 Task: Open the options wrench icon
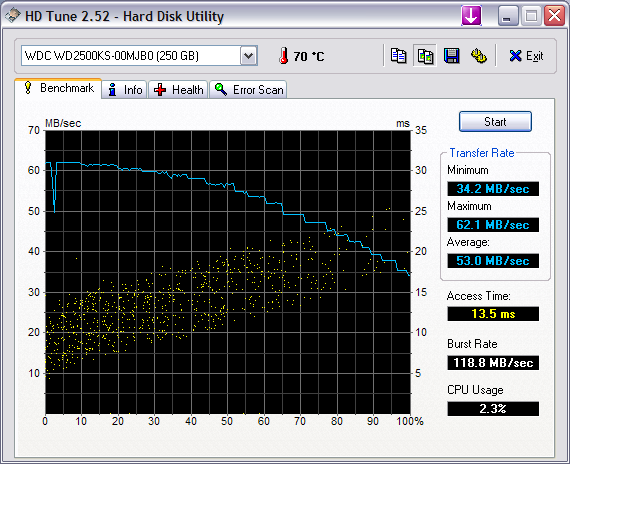pyautogui.click(x=478, y=56)
